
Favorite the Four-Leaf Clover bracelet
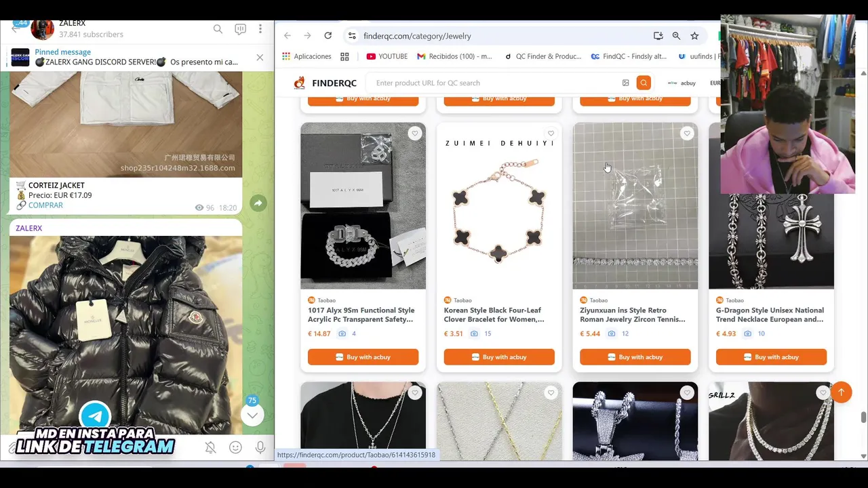point(551,134)
